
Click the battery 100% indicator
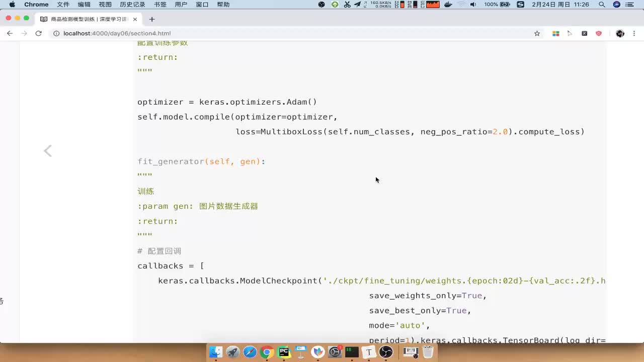tap(498, 5)
